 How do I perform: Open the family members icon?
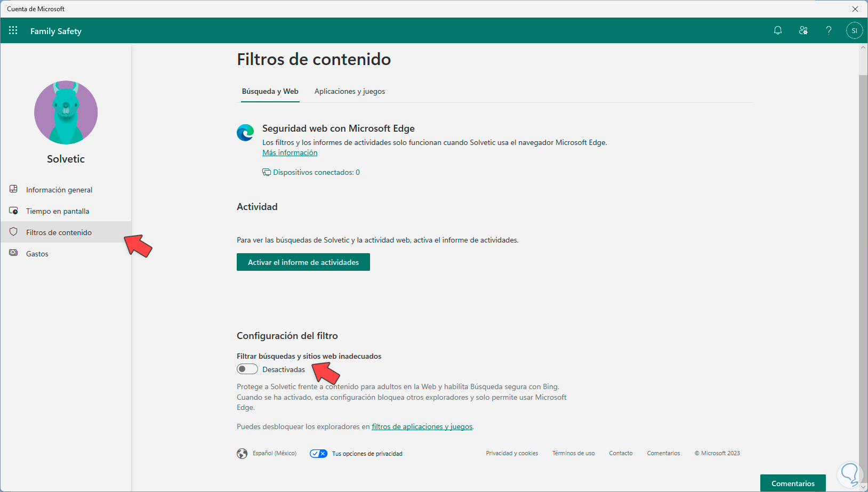point(803,30)
